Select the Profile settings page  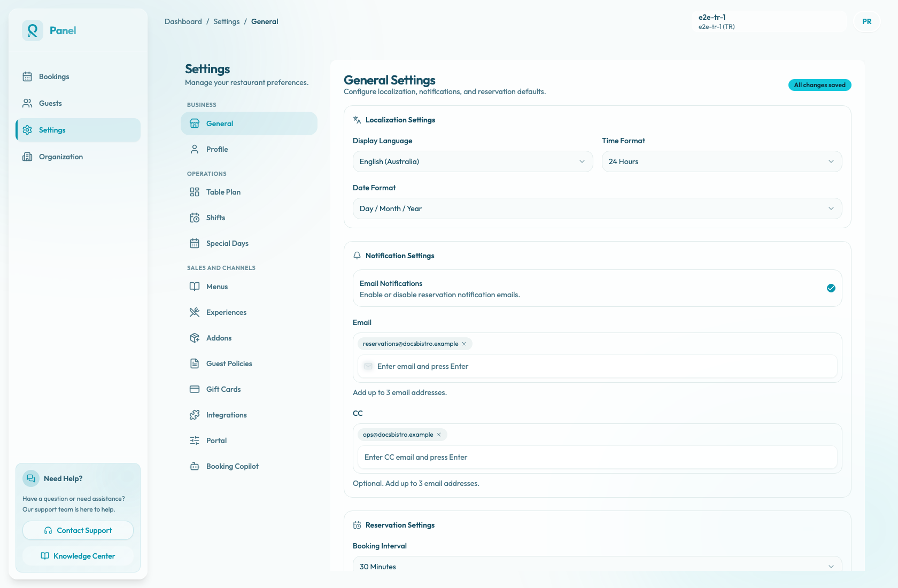249,149
